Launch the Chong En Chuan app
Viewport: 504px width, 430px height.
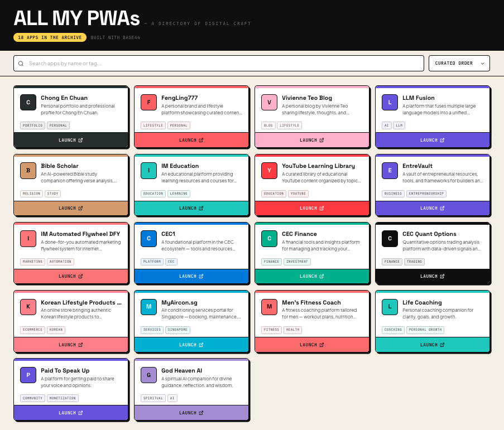pos(71,140)
